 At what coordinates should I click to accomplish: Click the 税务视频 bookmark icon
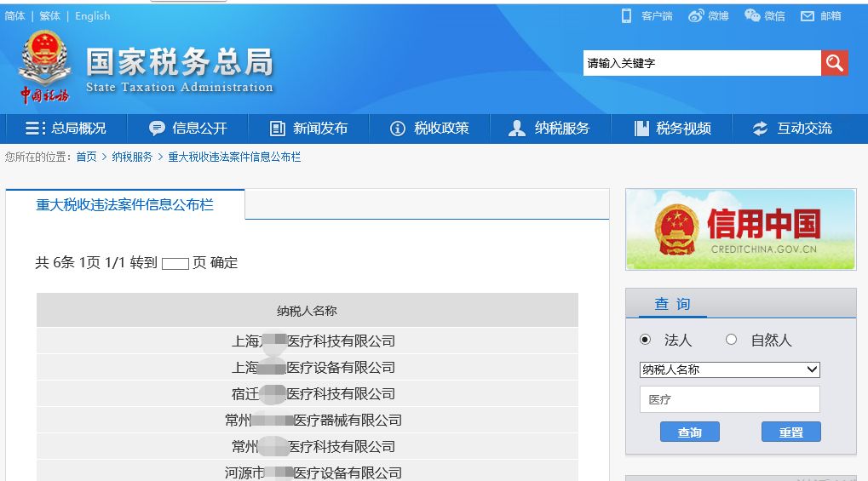pos(641,129)
